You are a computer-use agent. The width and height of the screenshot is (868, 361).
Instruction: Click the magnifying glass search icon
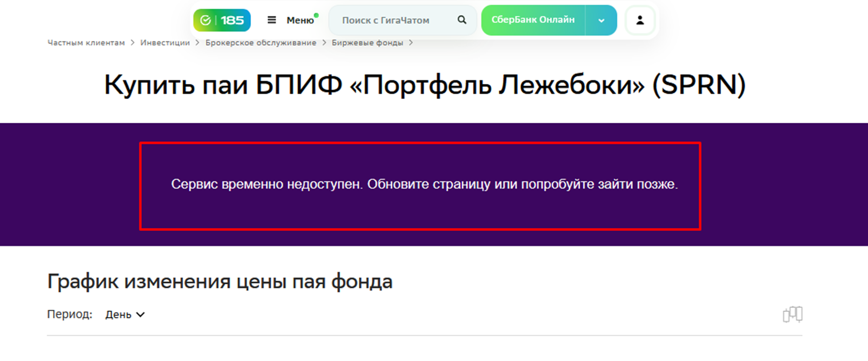(x=462, y=20)
